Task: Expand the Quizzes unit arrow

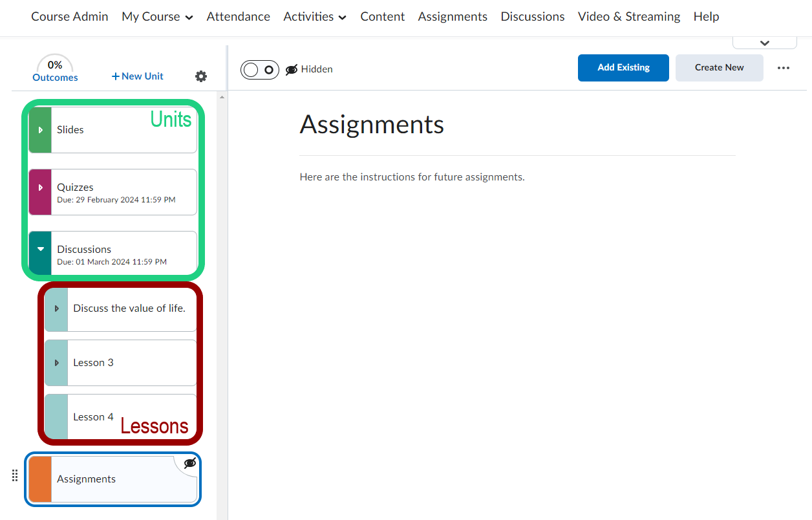Action: pos(40,188)
